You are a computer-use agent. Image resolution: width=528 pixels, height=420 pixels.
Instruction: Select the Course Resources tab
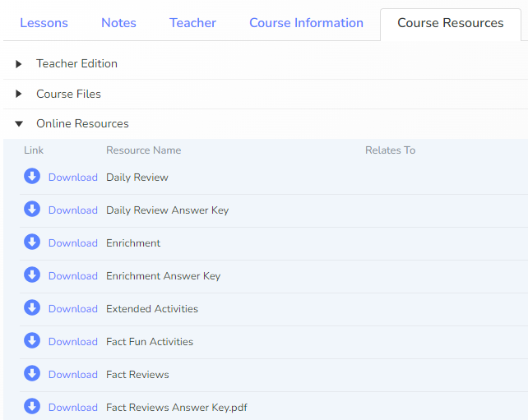click(x=450, y=23)
